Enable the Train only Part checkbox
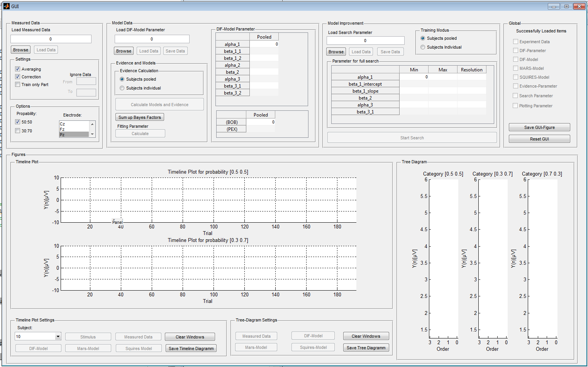 [18, 85]
